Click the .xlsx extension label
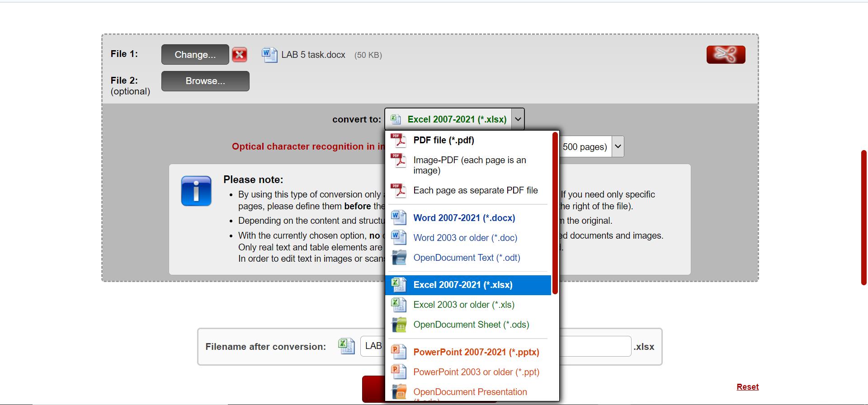This screenshot has width=868, height=405. pyautogui.click(x=644, y=347)
